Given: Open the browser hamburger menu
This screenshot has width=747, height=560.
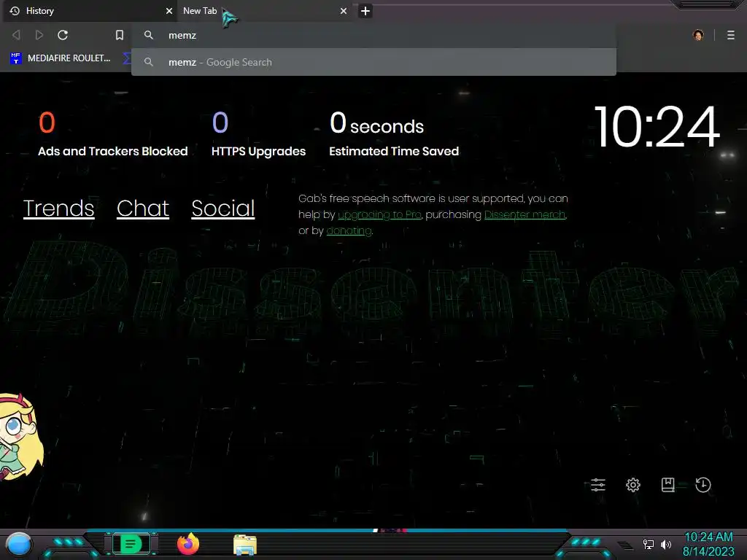Looking at the screenshot, I should pyautogui.click(x=730, y=35).
